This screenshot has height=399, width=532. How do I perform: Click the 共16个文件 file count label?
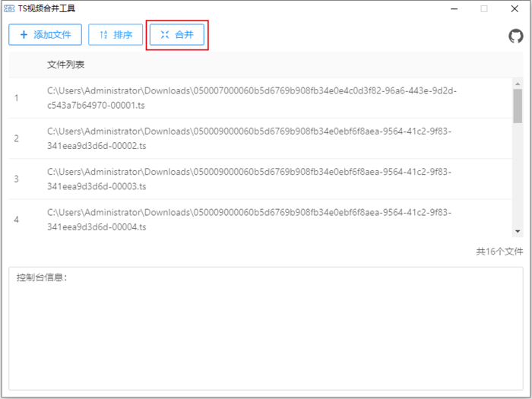[x=499, y=251]
